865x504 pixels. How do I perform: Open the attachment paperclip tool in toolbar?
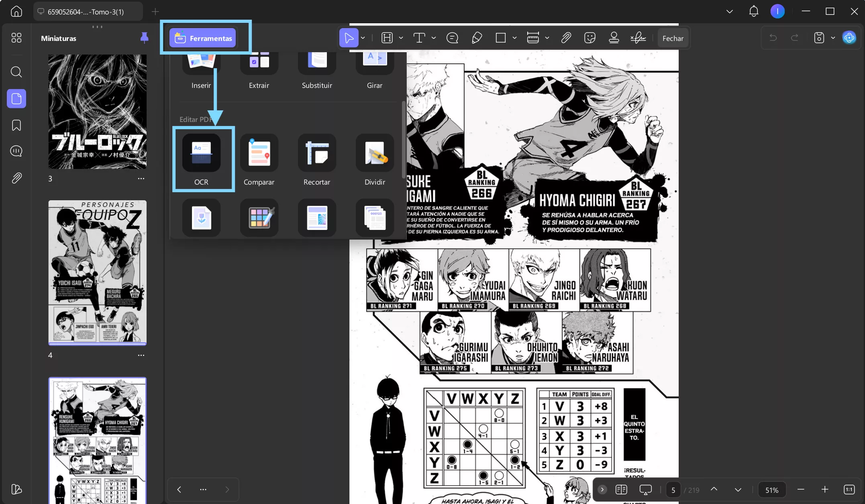click(566, 38)
